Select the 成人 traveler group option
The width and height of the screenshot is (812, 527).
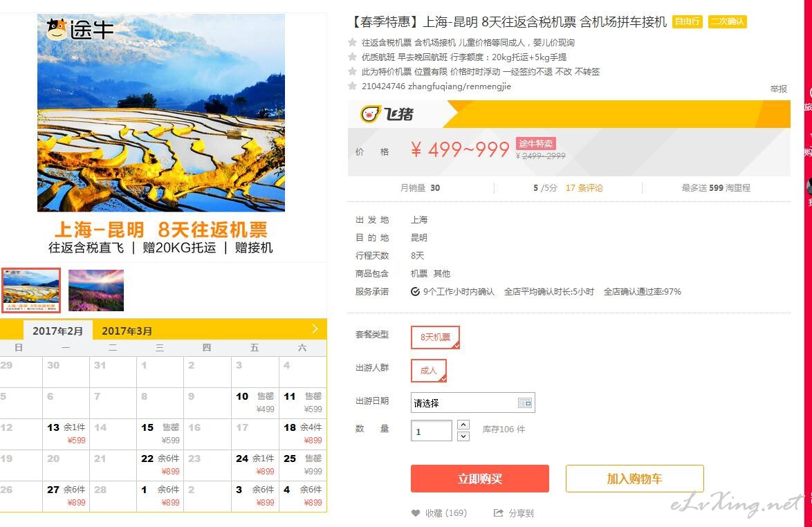point(428,371)
